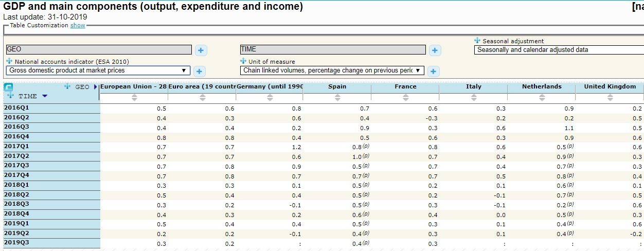The image size is (644, 251).
Task: Open Seasonal adjustment dropdown
Action: (558, 50)
